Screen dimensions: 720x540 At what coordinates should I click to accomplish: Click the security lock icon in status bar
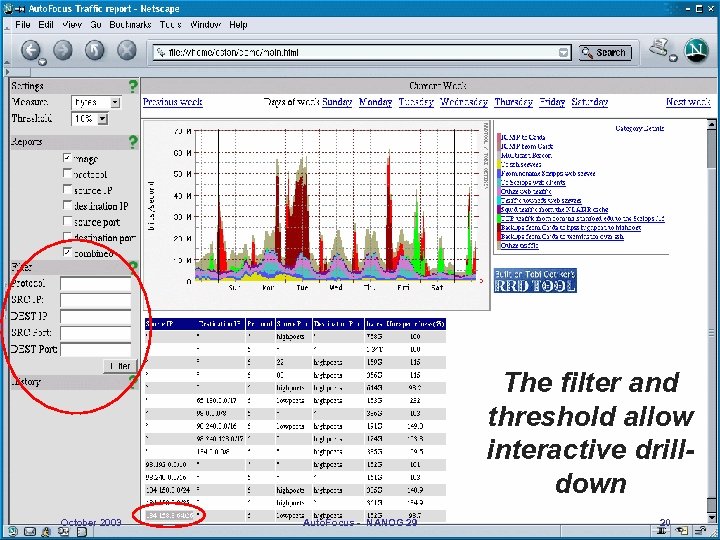[x=700, y=531]
